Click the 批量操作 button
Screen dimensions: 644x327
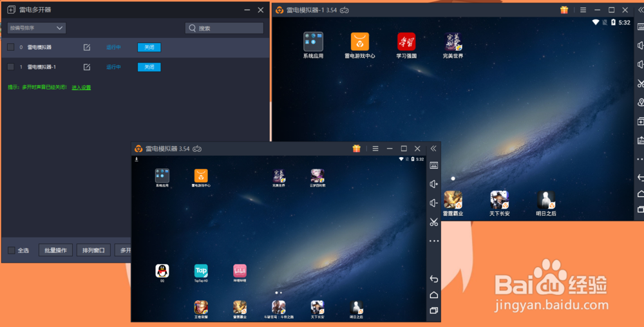[55, 250]
